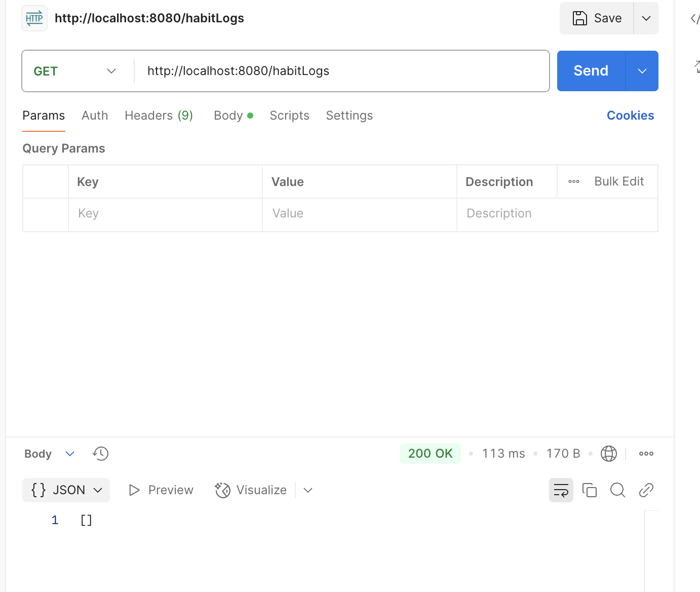Screen dimensions: 700x592
Task: Copy the response with the copy icon
Action: point(590,490)
